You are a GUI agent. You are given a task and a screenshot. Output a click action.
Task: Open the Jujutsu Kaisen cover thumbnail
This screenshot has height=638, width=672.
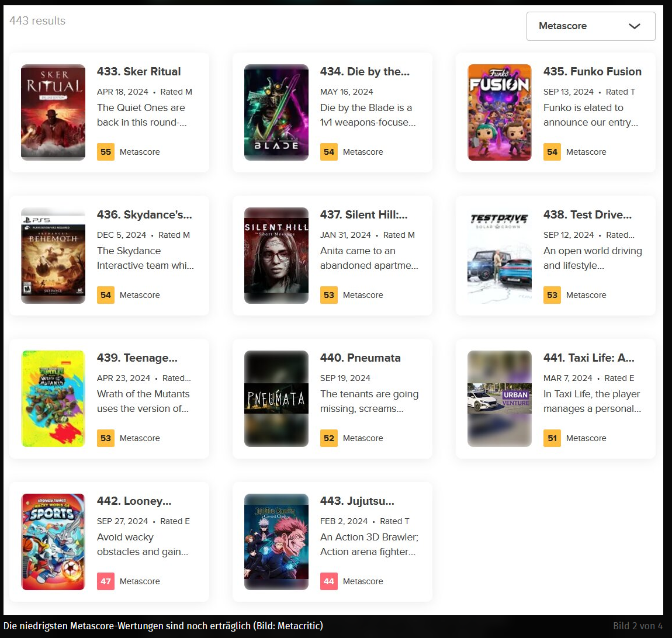(276, 542)
